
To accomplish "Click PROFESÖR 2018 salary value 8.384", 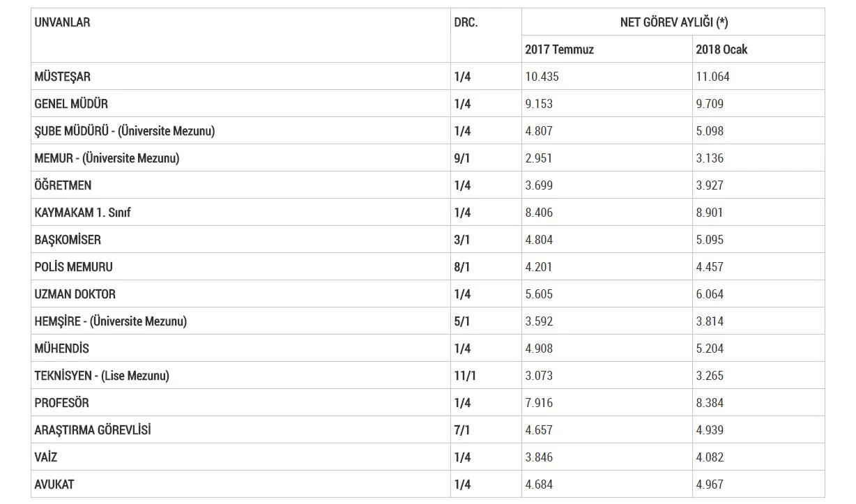I will pyautogui.click(x=710, y=403).
